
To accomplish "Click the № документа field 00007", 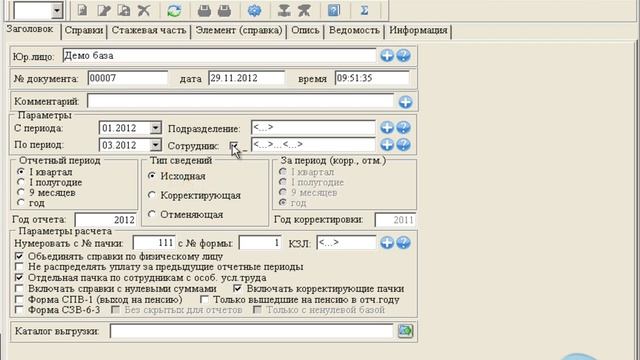I will (127, 78).
